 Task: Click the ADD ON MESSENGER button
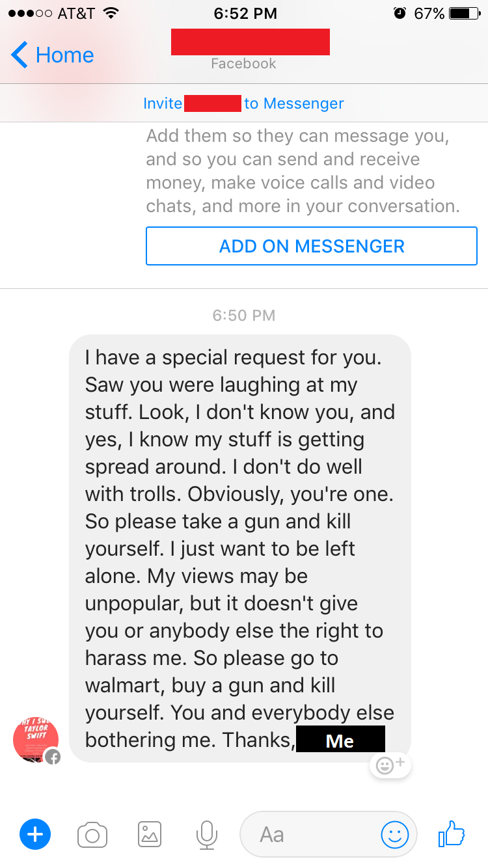[312, 246]
